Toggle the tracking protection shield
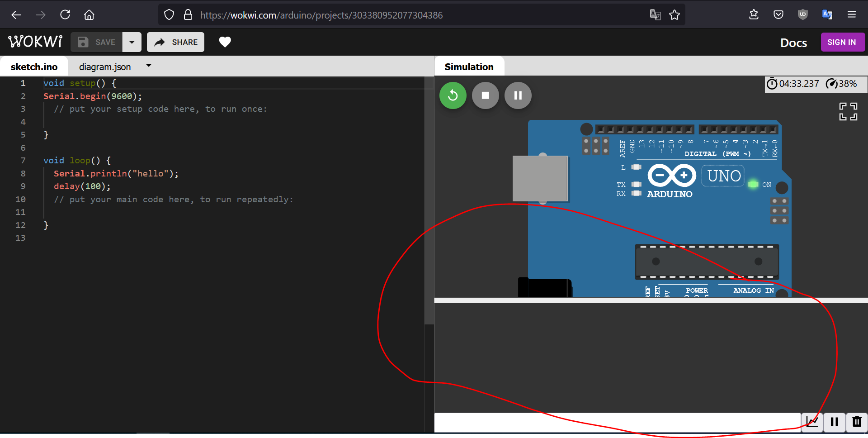Viewport: 868px width, 438px height. [169, 14]
